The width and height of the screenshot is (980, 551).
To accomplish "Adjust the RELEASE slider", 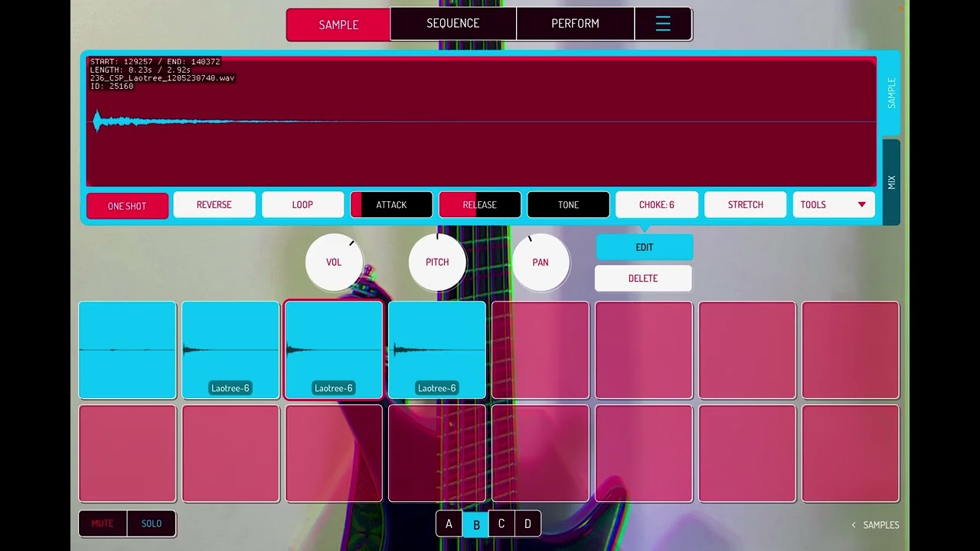I will pos(480,204).
